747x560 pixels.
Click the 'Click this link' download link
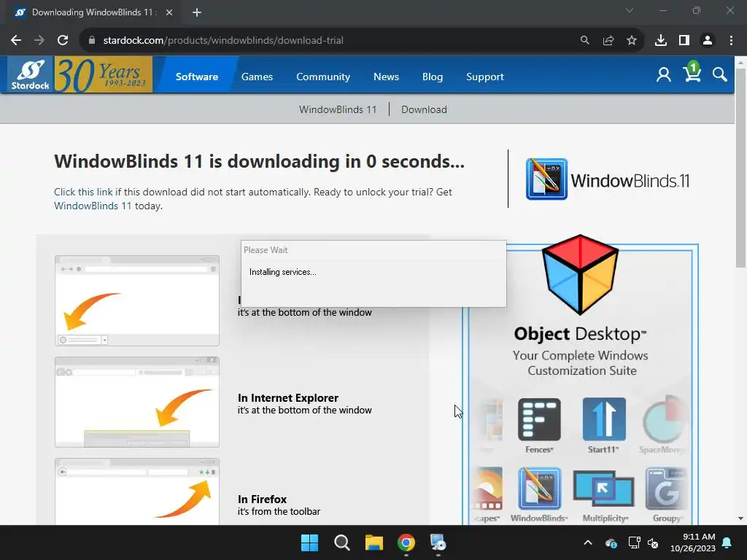pos(83,192)
